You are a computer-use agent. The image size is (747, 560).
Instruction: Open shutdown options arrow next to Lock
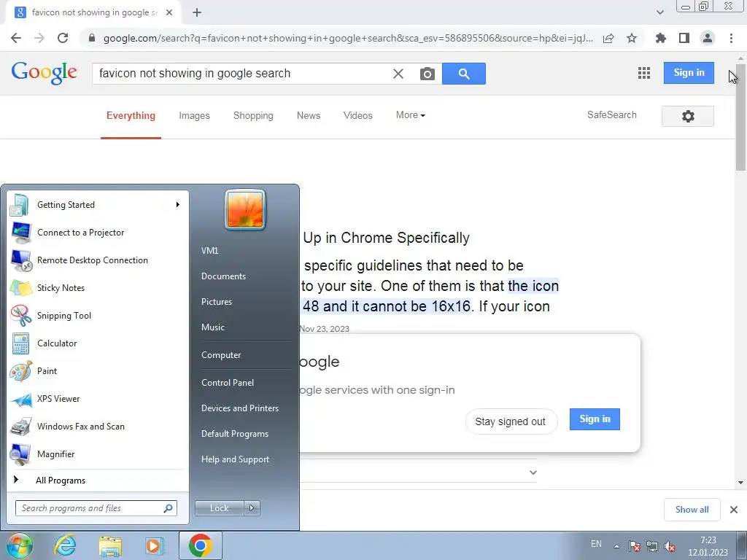[x=252, y=508]
